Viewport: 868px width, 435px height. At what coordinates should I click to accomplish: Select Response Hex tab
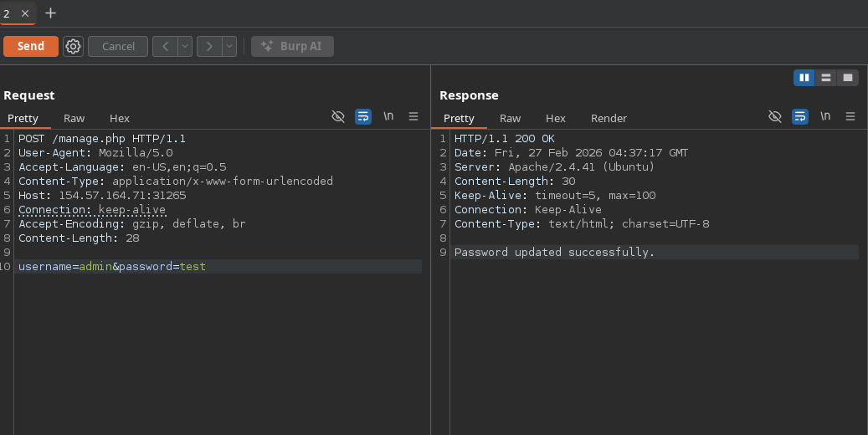(556, 119)
